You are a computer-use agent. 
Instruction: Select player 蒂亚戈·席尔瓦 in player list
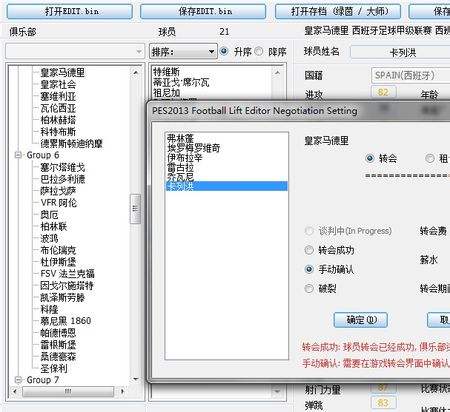point(181,82)
